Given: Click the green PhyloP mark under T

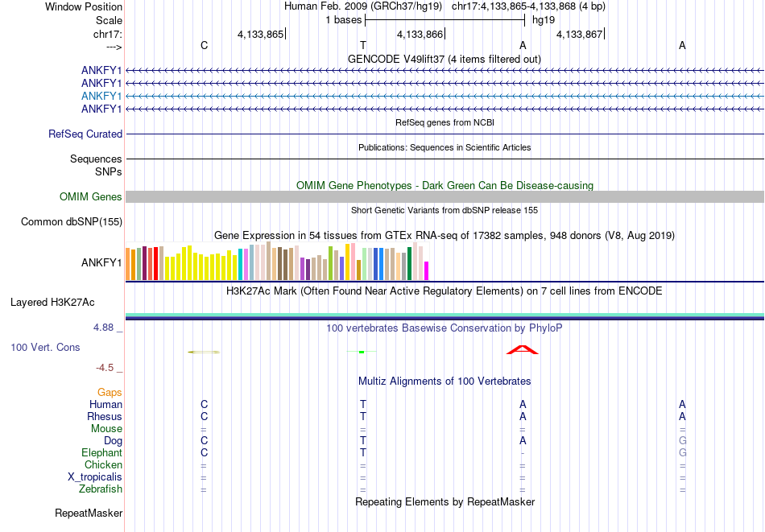Looking at the screenshot, I should pyautogui.click(x=362, y=352).
